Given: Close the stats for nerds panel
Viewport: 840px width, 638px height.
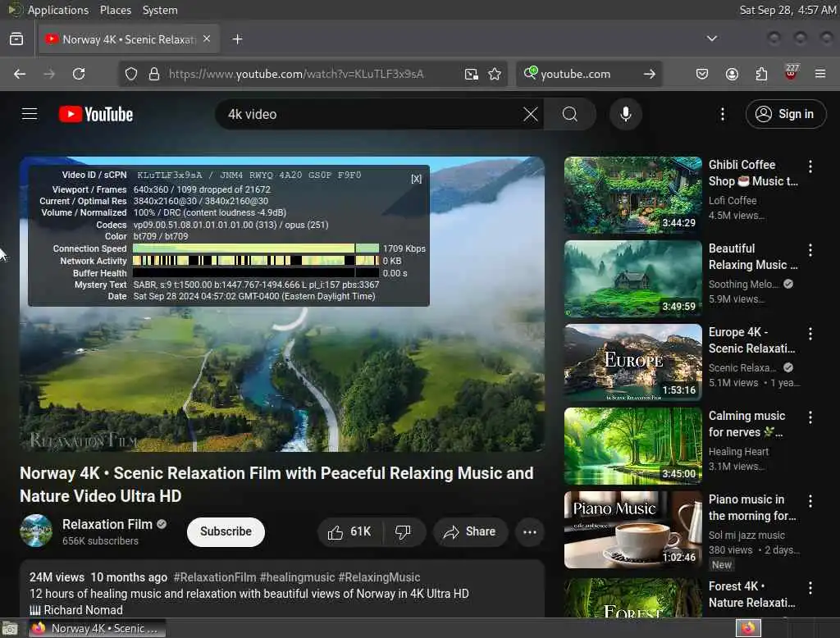Looking at the screenshot, I should (x=416, y=179).
